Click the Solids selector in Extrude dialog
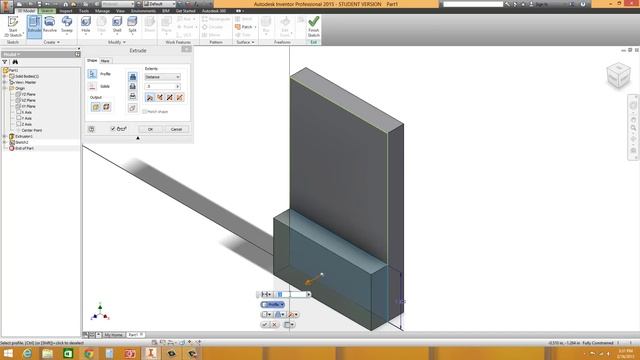640x360 pixels. 92,87
